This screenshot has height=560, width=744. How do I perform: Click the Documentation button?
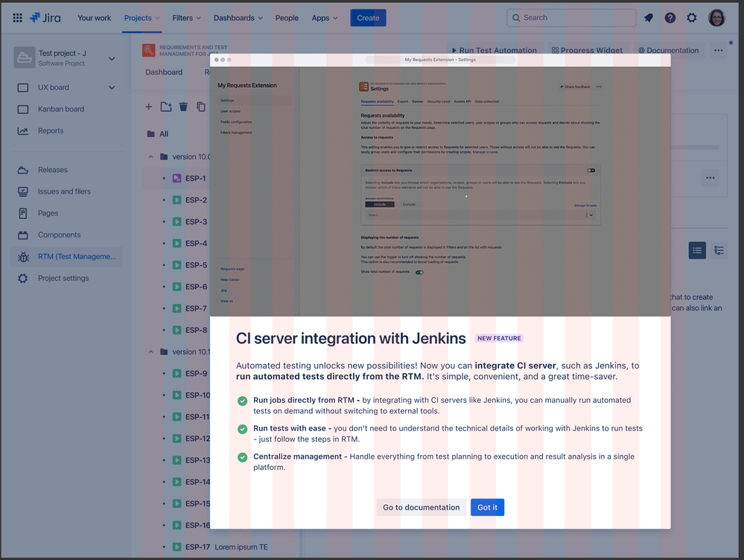(669, 51)
